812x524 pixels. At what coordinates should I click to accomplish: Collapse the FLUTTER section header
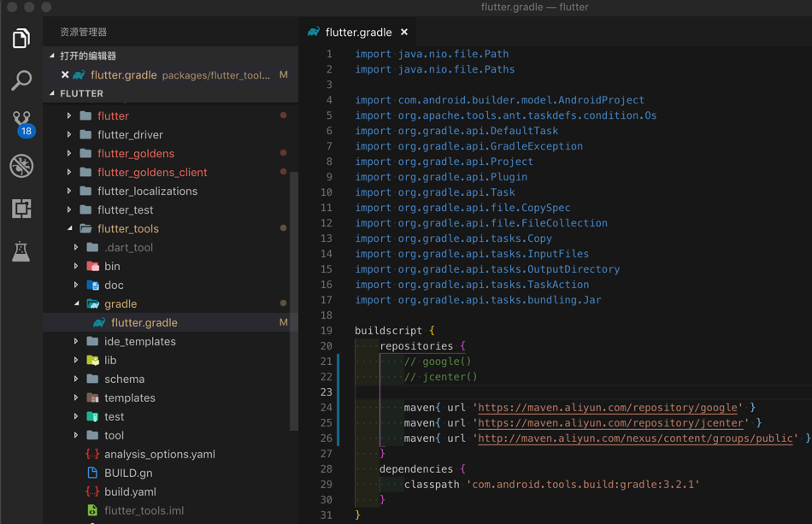81,94
